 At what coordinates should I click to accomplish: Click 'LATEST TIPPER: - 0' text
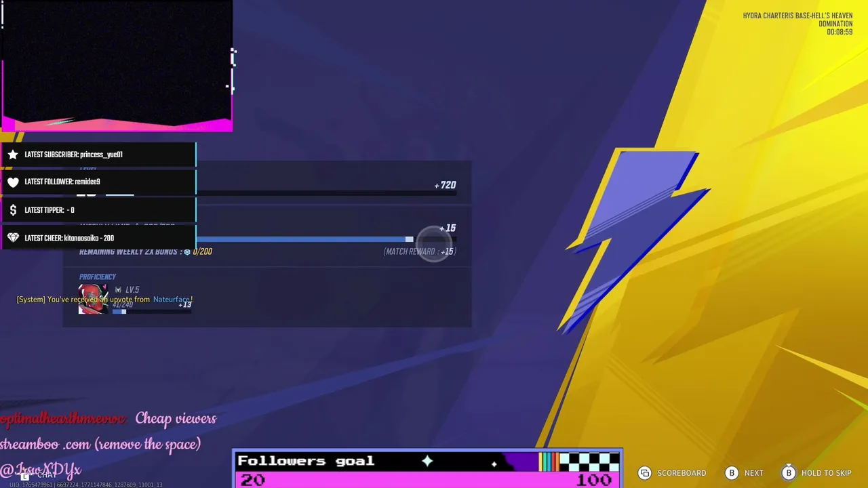coord(50,210)
